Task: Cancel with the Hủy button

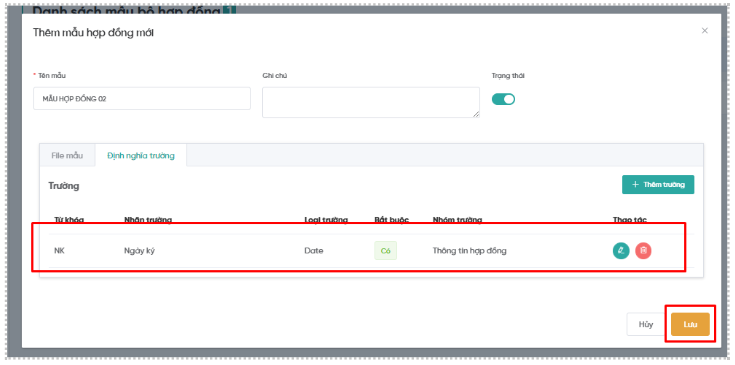Action: 646,324
